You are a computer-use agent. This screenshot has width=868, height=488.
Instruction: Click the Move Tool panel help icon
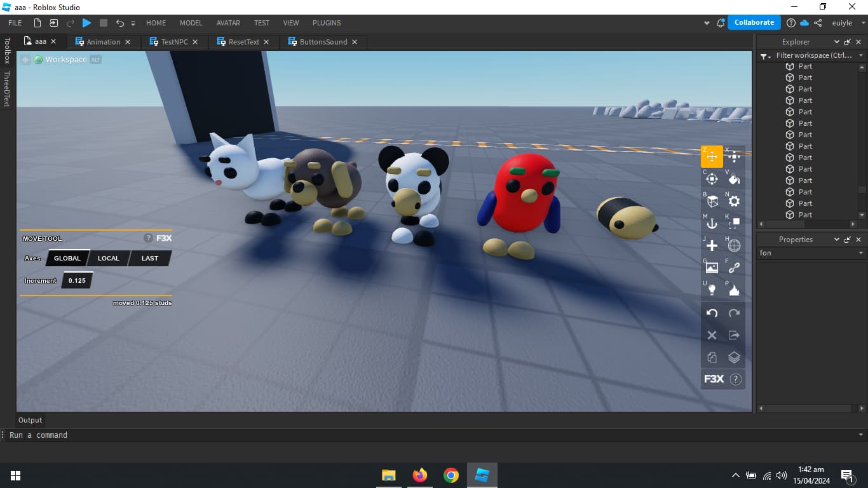pyautogui.click(x=148, y=238)
